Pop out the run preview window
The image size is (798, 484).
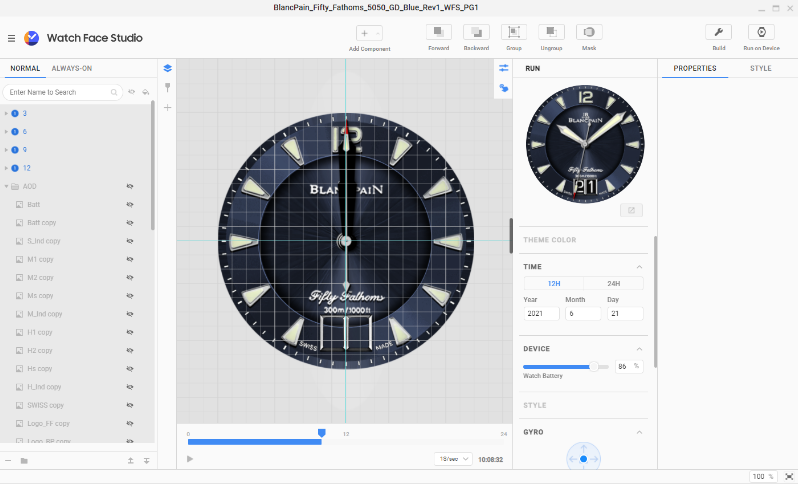pyautogui.click(x=632, y=210)
